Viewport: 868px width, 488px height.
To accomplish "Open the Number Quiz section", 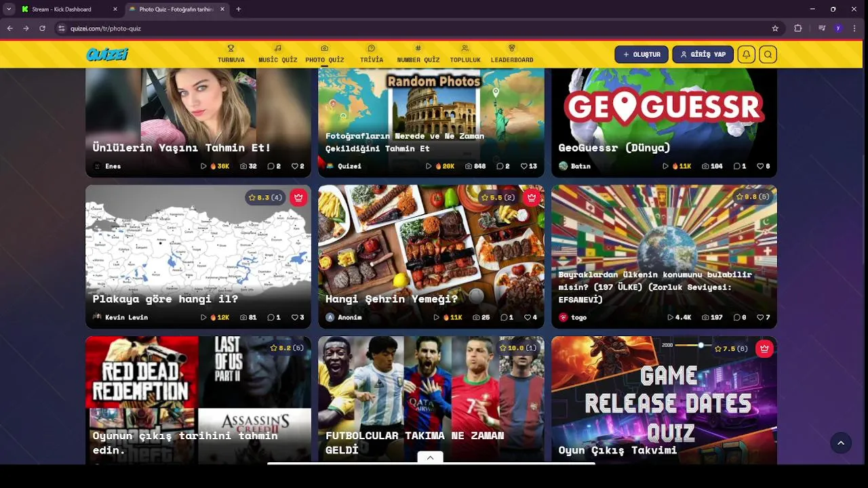I will (418, 54).
